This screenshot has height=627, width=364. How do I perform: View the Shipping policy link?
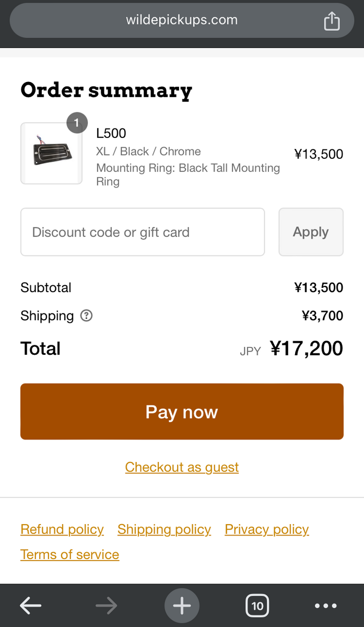164,529
